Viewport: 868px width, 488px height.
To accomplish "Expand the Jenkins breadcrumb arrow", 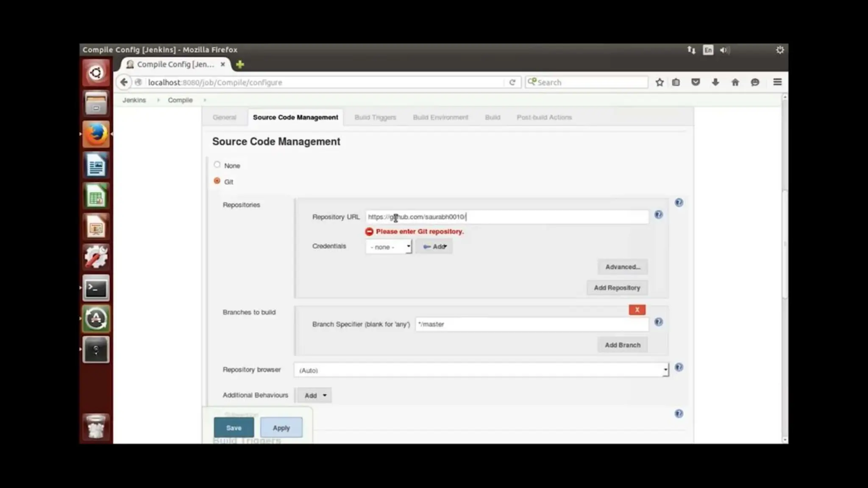I will tap(158, 100).
